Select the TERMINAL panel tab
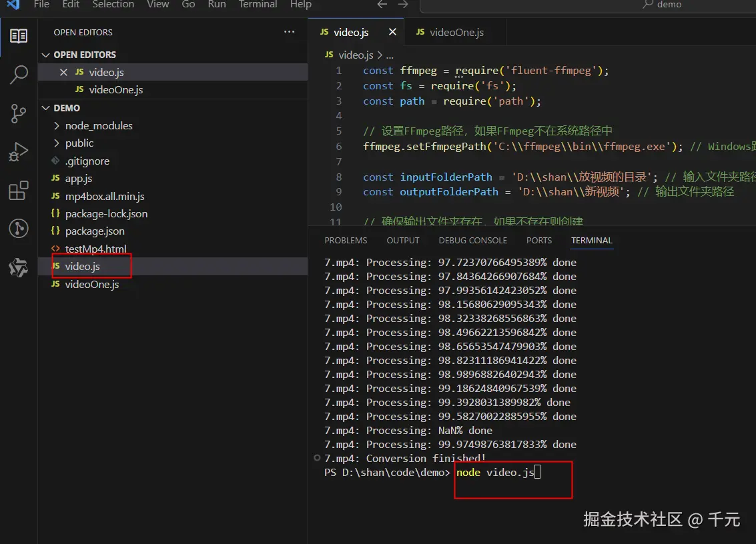The width and height of the screenshot is (756, 544). point(592,241)
